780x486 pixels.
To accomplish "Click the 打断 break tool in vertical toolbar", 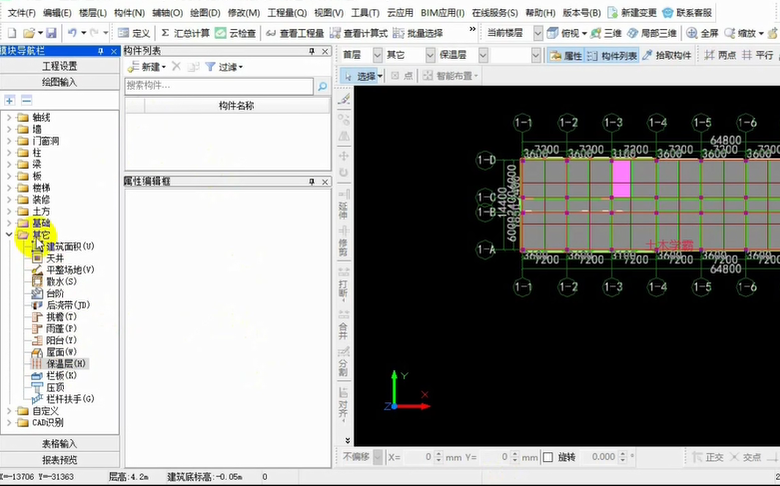I will (344, 283).
